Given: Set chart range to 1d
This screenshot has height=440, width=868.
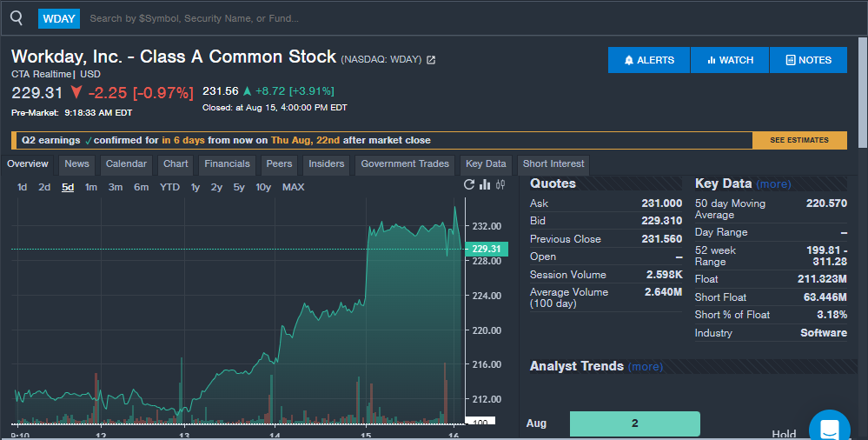Looking at the screenshot, I should point(22,187).
